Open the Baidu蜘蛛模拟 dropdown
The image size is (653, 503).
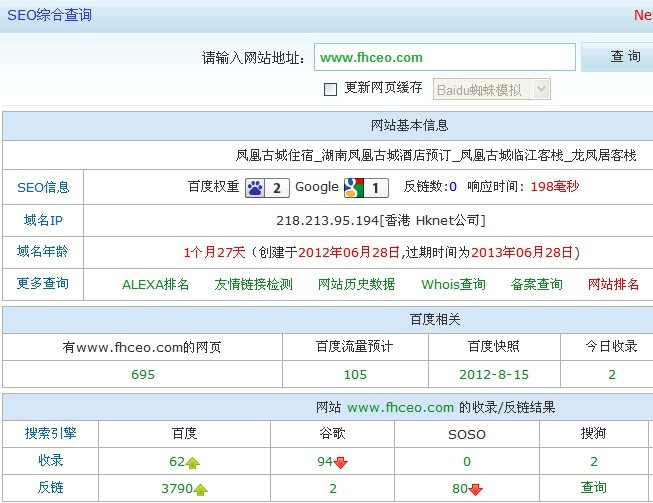(491, 89)
